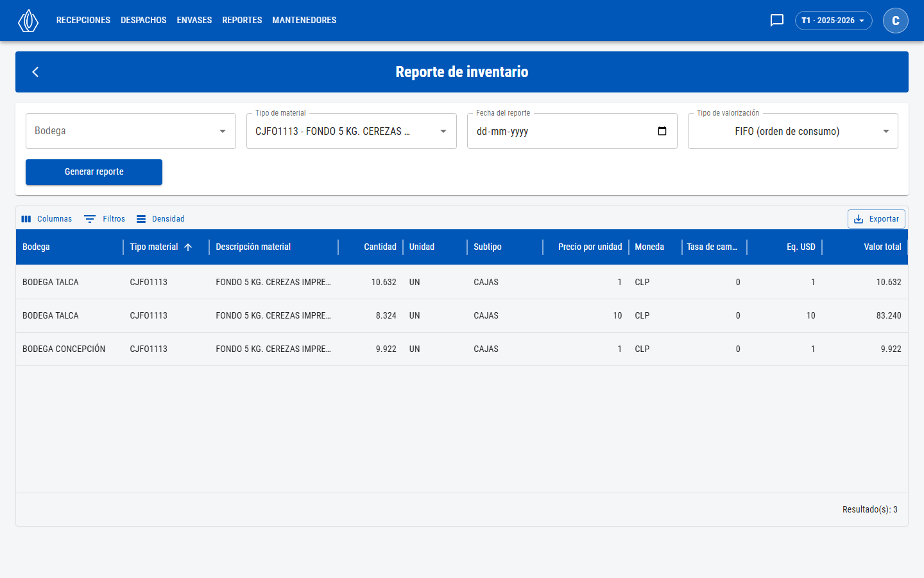The height and width of the screenshot is (578, 924).
Task: Show the Filtros panel
Action: point(105,219)
